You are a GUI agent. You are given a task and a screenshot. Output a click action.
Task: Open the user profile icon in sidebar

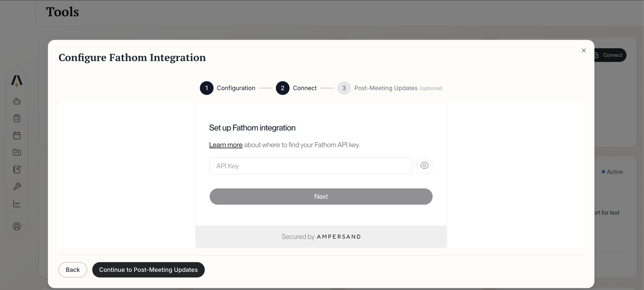click(x=16, y=226)
